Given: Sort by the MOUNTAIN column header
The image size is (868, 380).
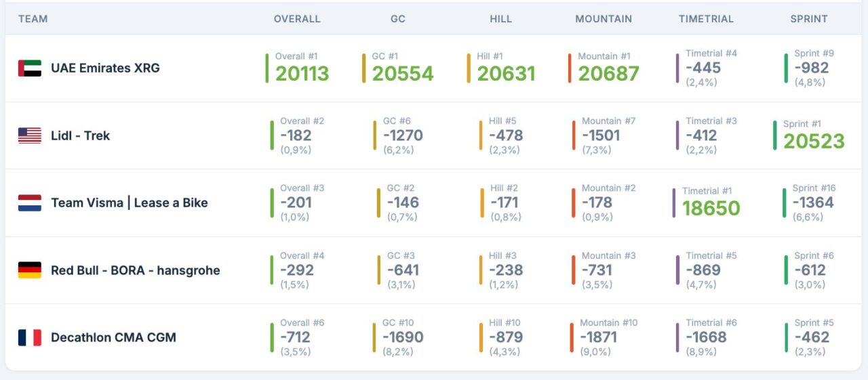Looking at the screenshot, I should (x=604, y=19).
